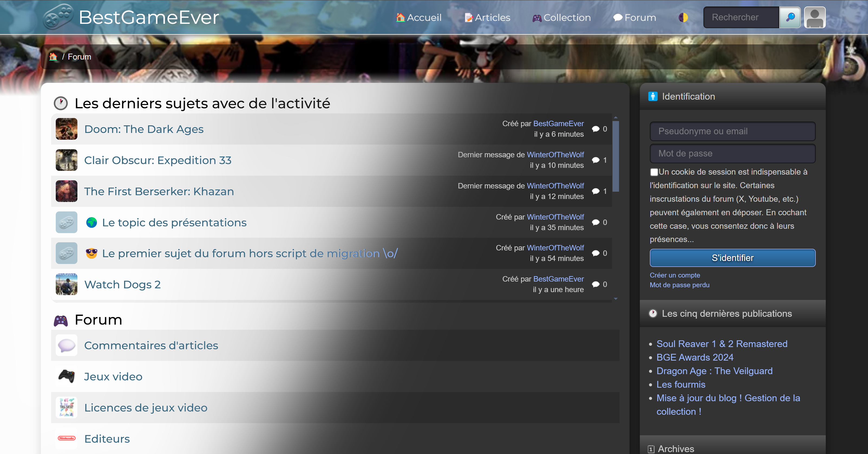
Task: Click the comment bubble icon on Khazan row
Action: pos(596,191)
